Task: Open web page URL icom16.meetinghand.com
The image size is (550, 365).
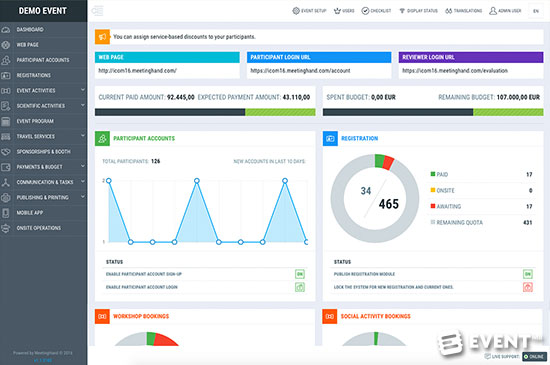Action: pyautogui.click(x=138, y=71)
